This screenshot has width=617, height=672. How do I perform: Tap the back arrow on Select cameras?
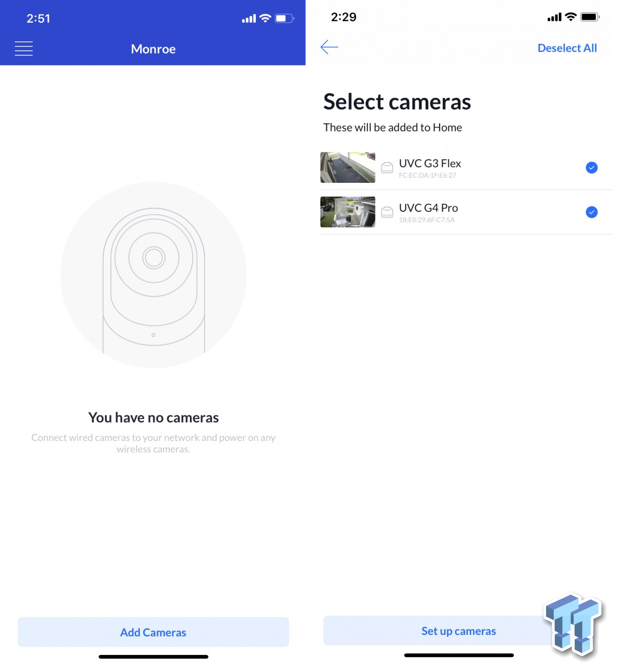(x=329, y=47)
